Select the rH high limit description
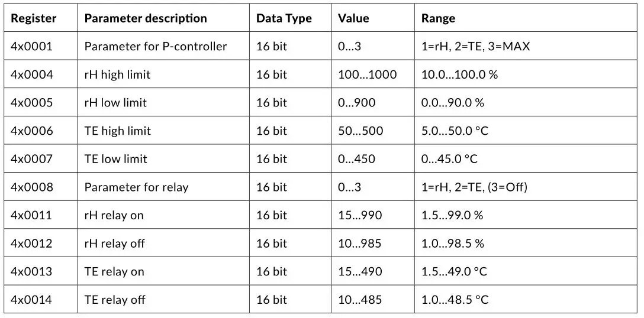The height and width of the screenshot is (318, 644). pos(118,74)
